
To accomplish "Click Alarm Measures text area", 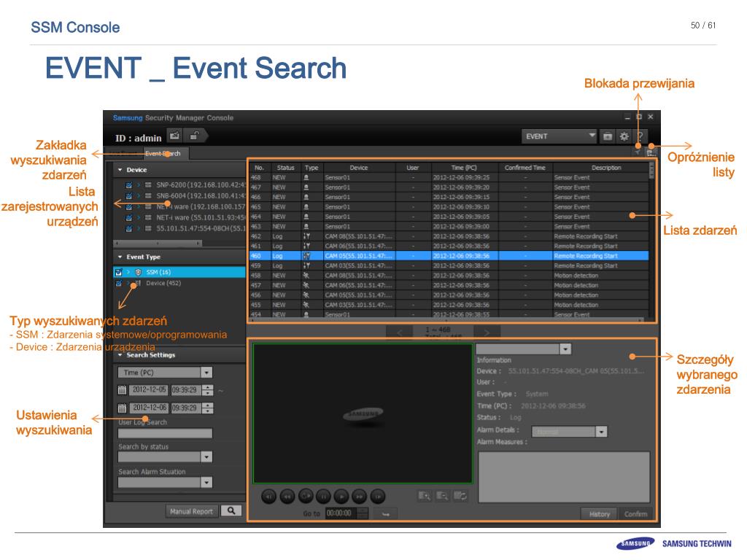I will (x=564, y=477).
